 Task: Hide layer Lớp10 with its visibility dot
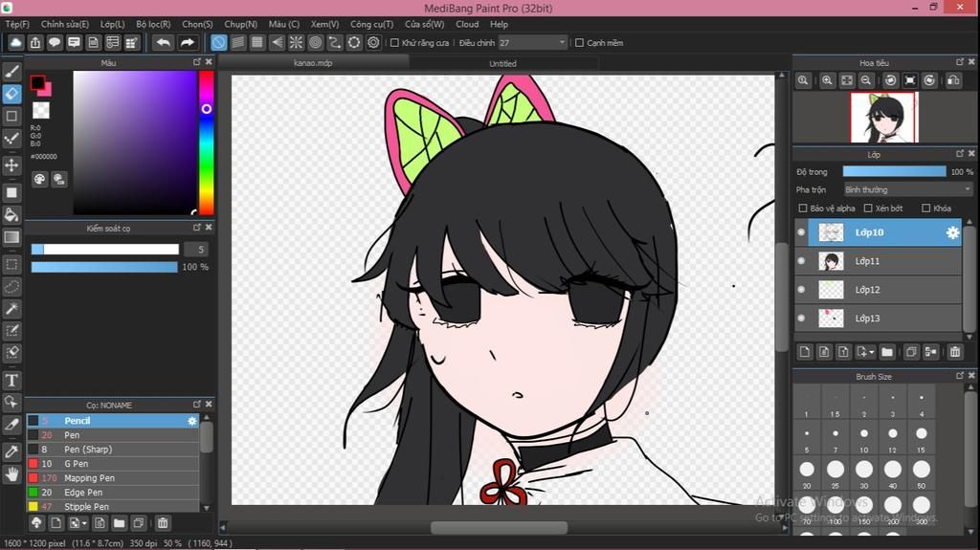(x=801, y=232)
